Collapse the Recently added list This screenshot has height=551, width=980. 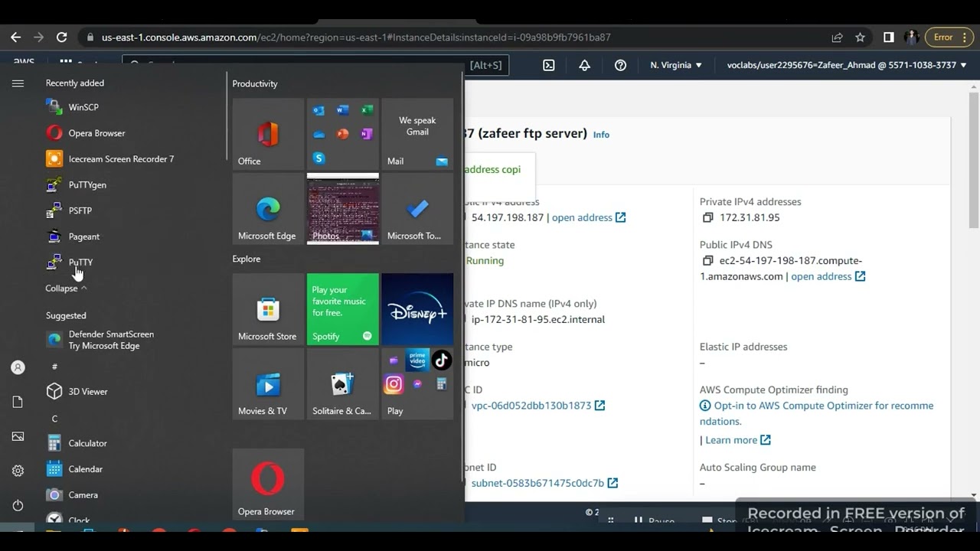pos(66,289)
